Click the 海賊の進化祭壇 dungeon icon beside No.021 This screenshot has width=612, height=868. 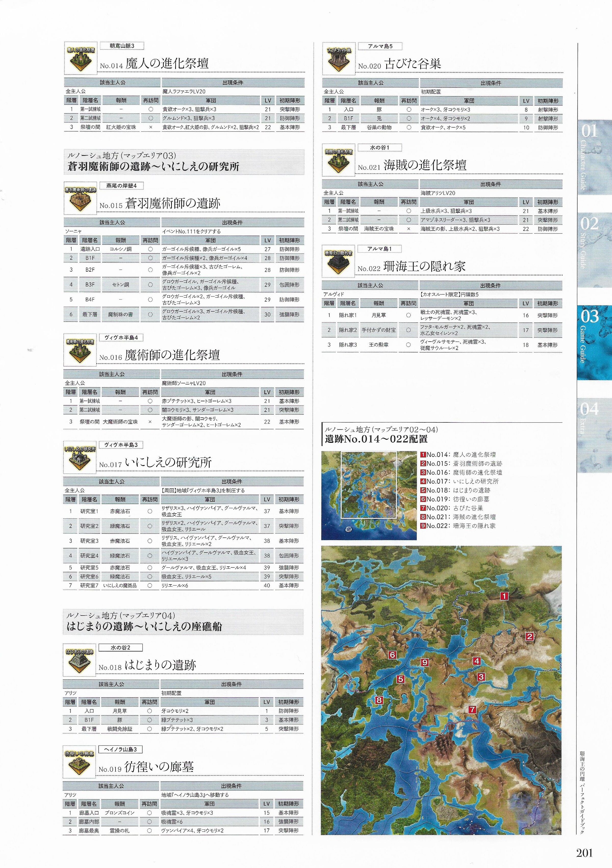[x=339, y=160]
